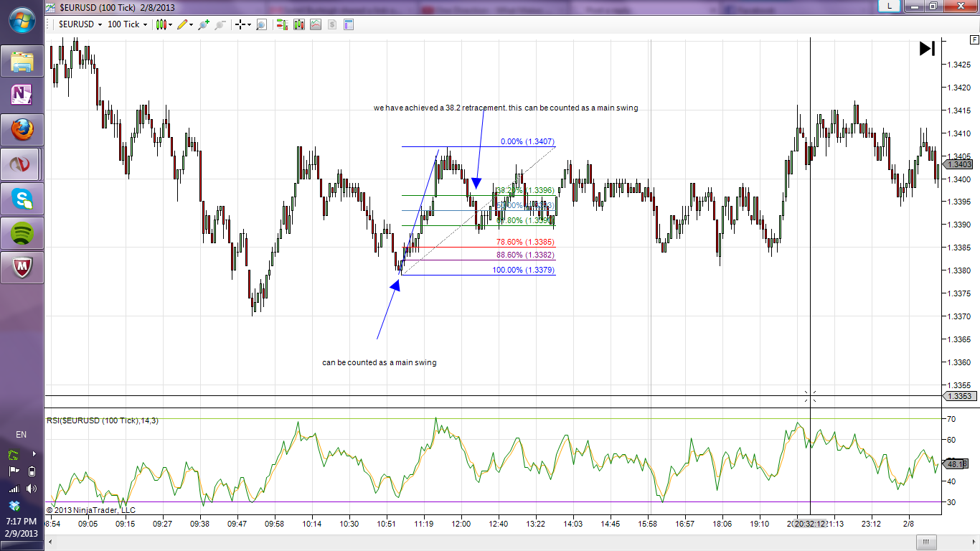Select the 78.60% Fibonacci level label

525,242
